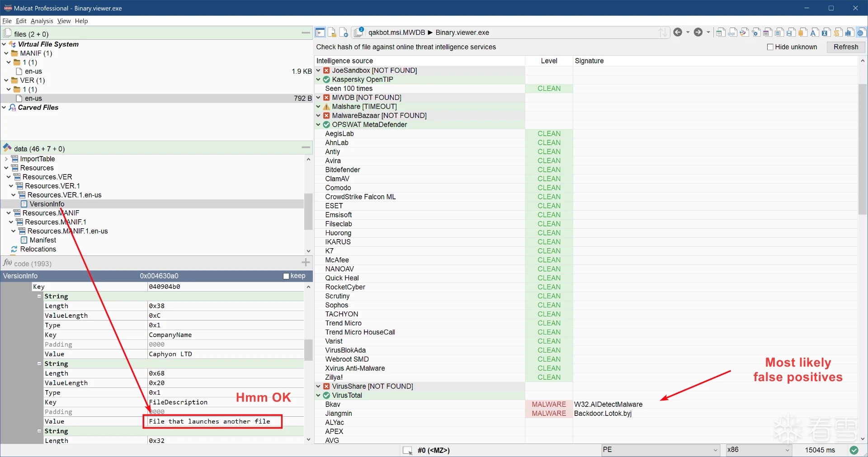Open the Edit menu
This screenshot has width=868, height=457.
pyautogui.click(x=21, y=21)
